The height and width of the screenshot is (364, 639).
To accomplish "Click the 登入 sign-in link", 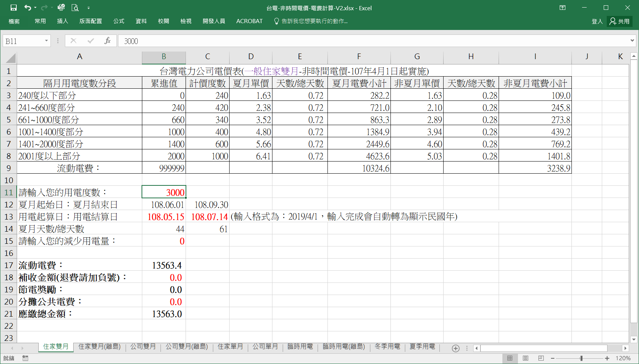I will click(597, 22).
